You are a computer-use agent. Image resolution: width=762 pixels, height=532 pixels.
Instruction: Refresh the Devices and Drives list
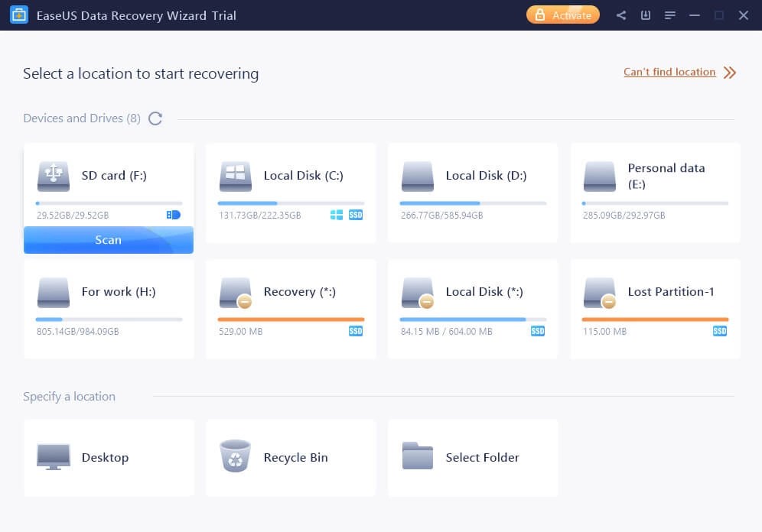point(155,118)
